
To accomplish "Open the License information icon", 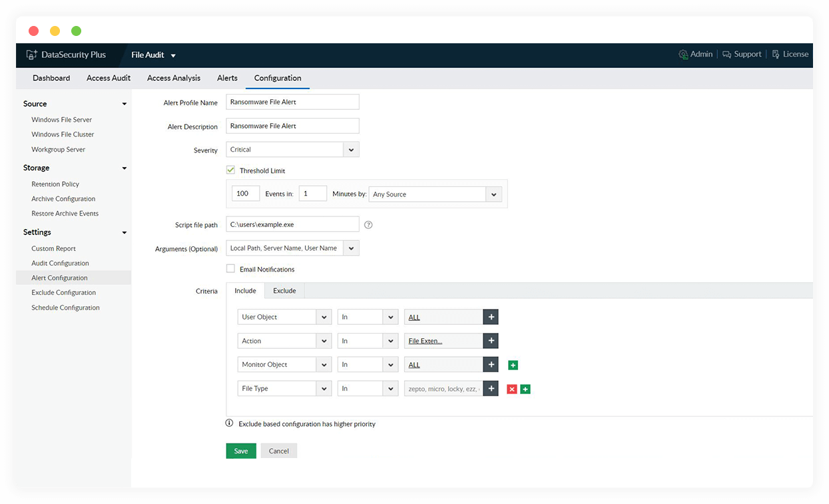I will point(774,54).
